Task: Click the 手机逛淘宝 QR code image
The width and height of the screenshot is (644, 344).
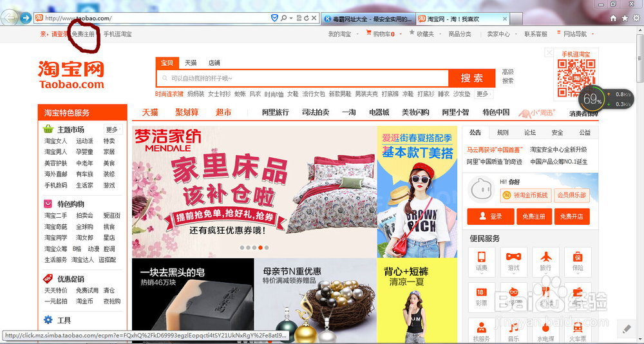Action: coord(576,78)
